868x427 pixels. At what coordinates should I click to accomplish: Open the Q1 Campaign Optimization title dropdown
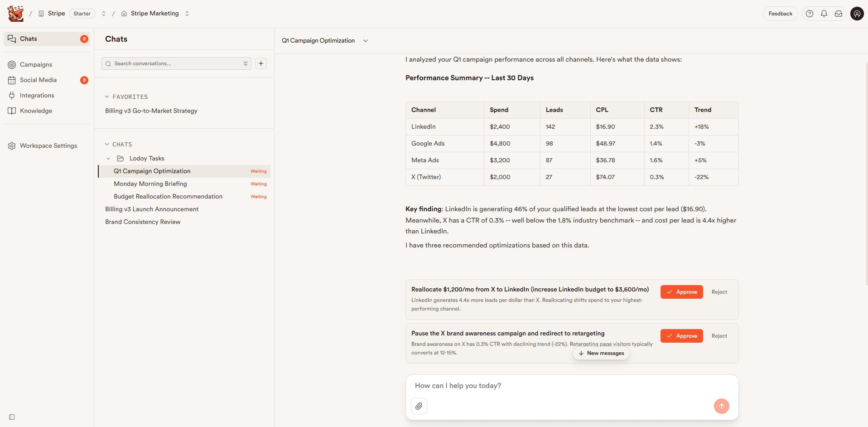(x=366, y=40)
